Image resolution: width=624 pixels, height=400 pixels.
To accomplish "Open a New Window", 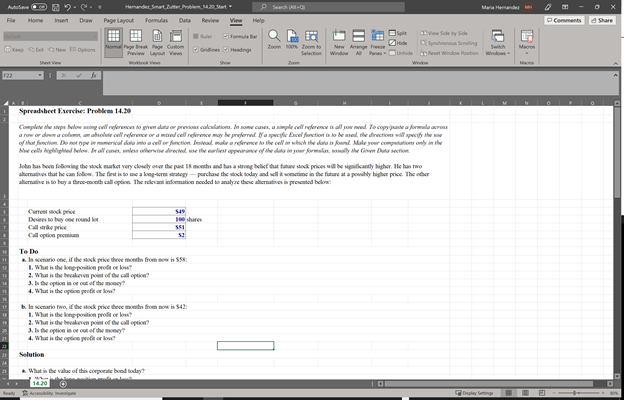I will point(339,43).
